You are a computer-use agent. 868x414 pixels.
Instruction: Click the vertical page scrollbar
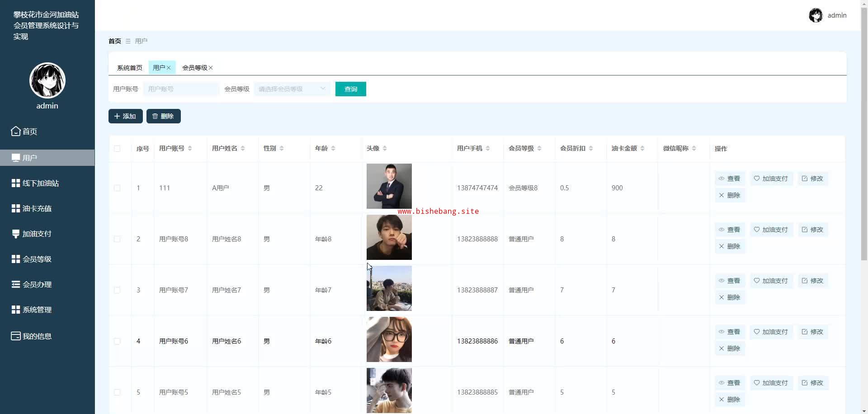(x=864, y=136)
